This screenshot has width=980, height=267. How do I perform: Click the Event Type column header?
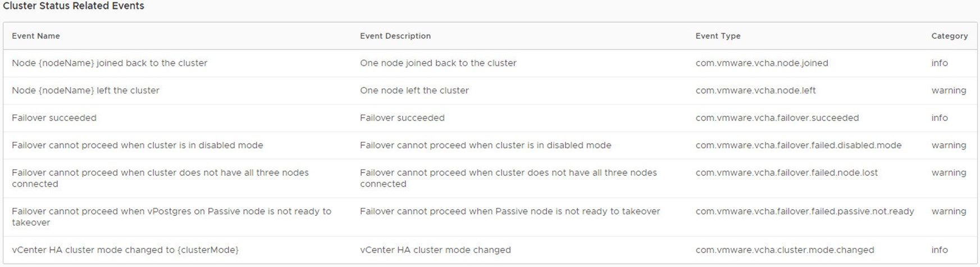[718, 36]
